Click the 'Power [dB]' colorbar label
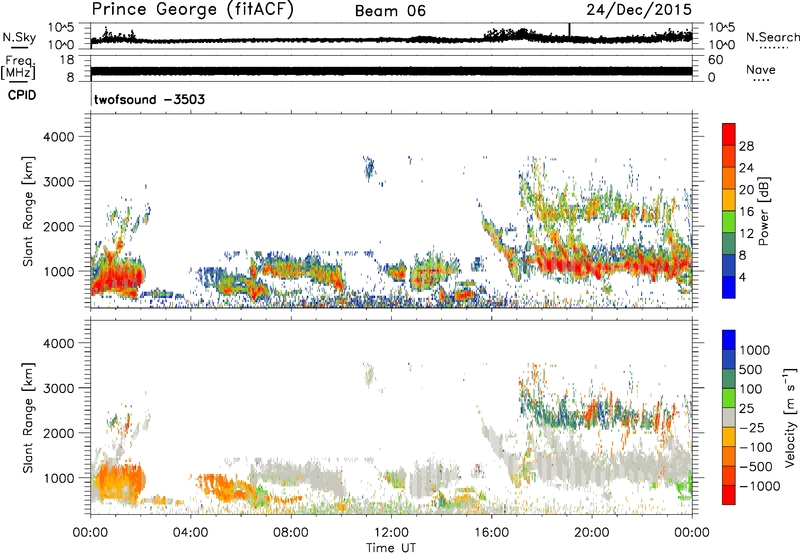This screenshot has width=800, height=554. pos(763,211)
